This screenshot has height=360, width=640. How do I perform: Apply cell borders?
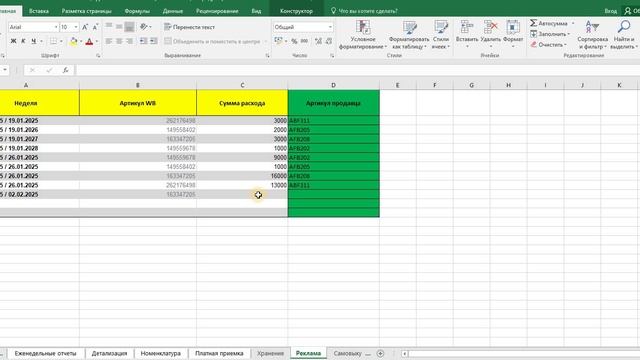[x=53, y=41]
